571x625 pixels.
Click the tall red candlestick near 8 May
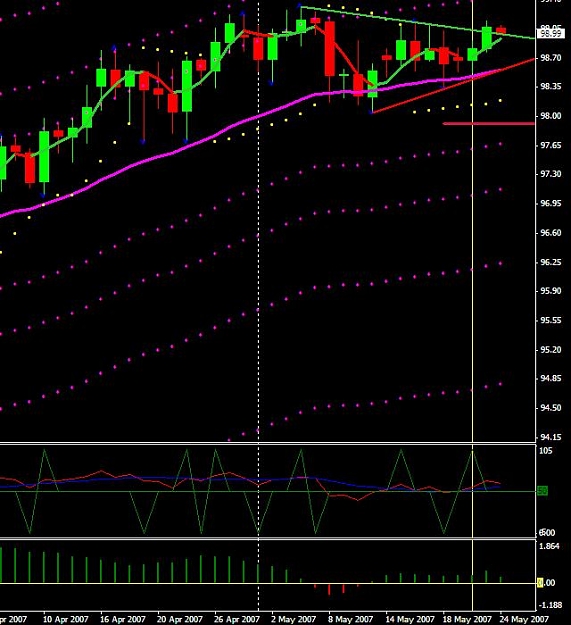(x=330, y=49)
